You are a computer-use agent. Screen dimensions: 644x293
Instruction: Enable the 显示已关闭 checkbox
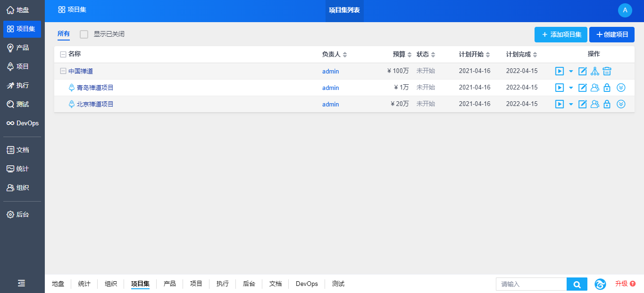click(x=84, y=34)
